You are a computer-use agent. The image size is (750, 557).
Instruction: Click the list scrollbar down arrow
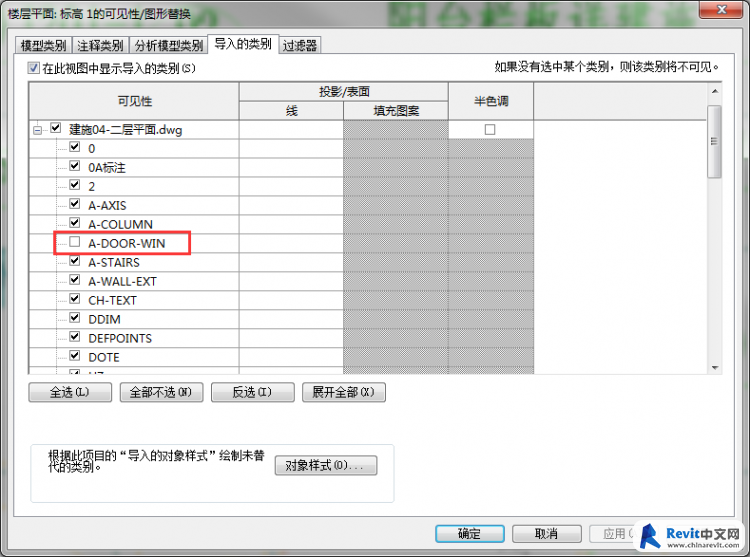point(715,367)
